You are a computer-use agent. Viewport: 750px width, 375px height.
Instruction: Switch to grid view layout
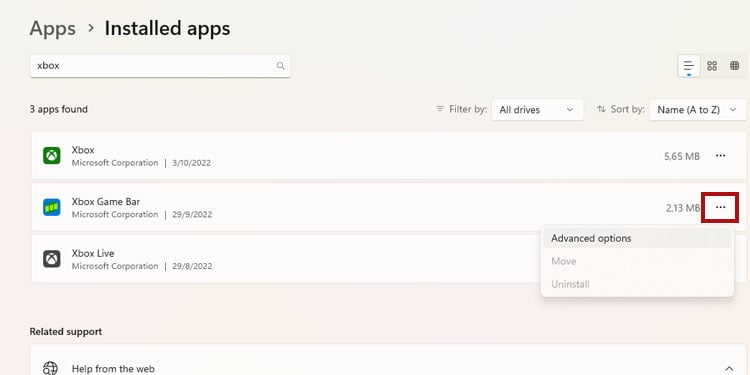[712, 66]
